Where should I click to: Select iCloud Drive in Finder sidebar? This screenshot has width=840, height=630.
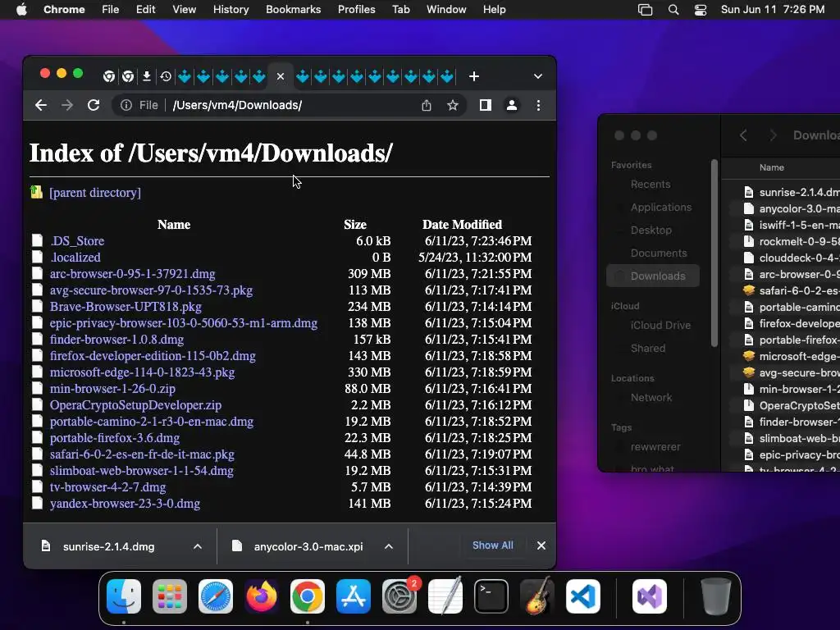point(660,325)
